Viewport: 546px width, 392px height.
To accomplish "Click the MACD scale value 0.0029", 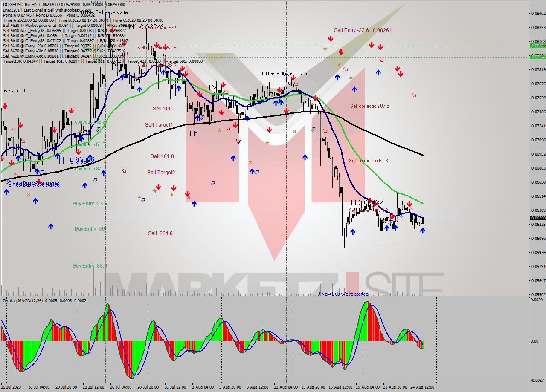I will pos(537,300).
